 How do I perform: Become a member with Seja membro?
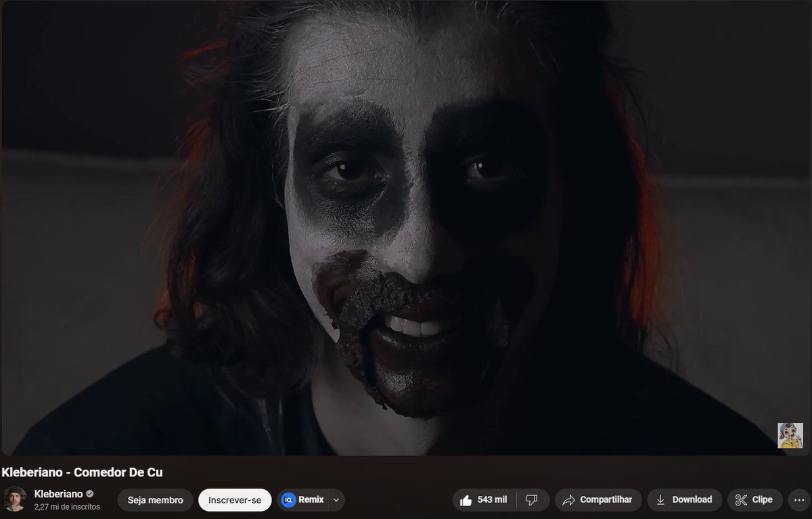pyautogui.click(x=156, y=500)
